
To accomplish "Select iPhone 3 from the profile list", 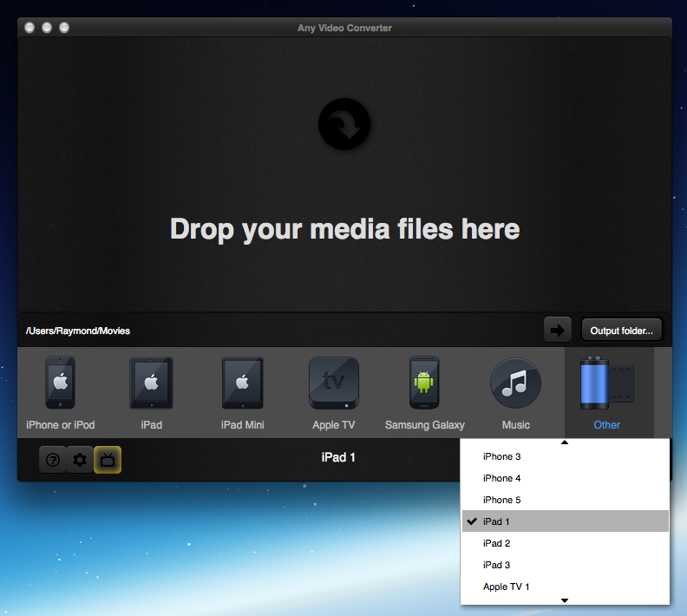I will point(501,456).
